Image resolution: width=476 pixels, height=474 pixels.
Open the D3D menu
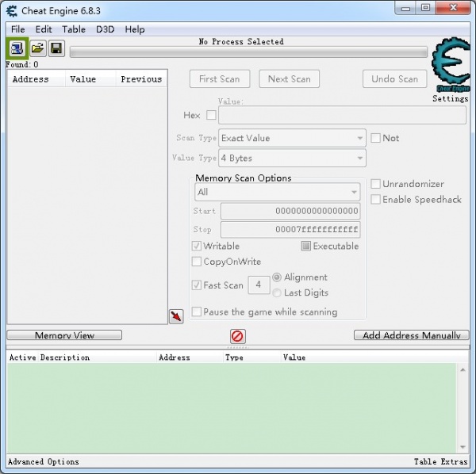[105, 29]
